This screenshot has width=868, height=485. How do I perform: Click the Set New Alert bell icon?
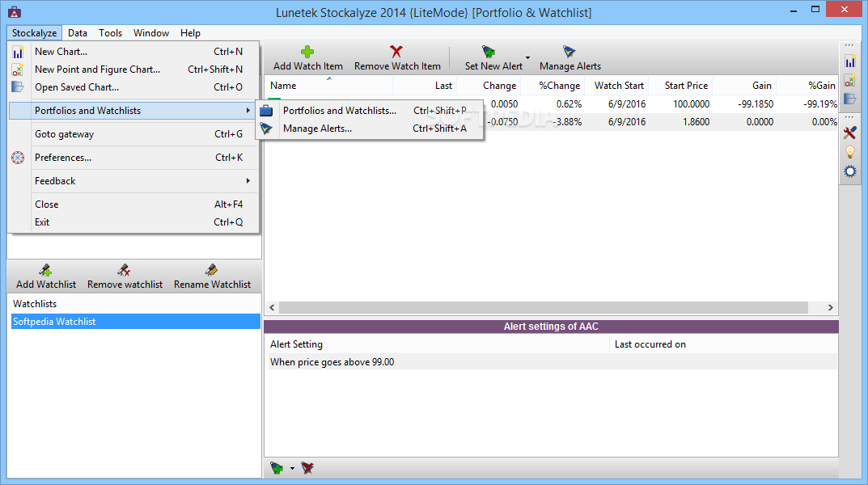tap(489, 52)
